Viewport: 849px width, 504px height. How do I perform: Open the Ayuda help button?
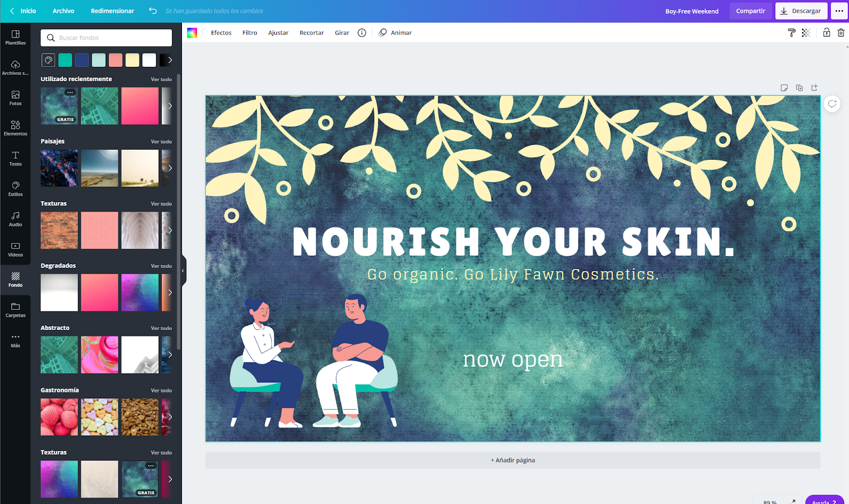coord(824,500)
